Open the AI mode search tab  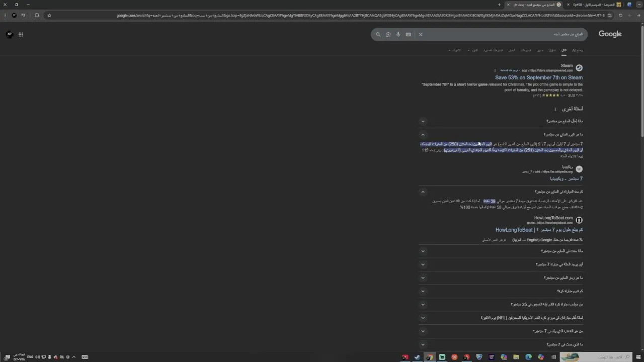coord(577,50)
